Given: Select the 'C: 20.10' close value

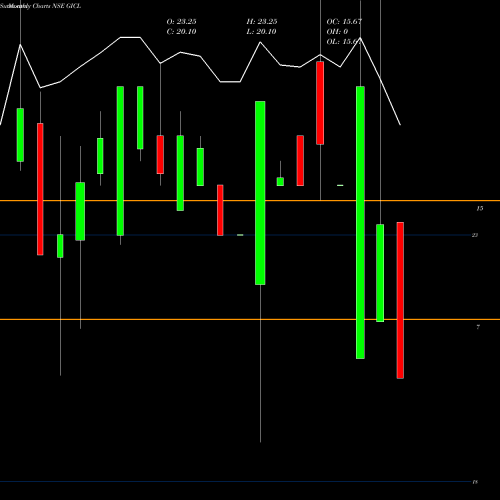Looking at the screenshot, I should click(x=181, y=32).
